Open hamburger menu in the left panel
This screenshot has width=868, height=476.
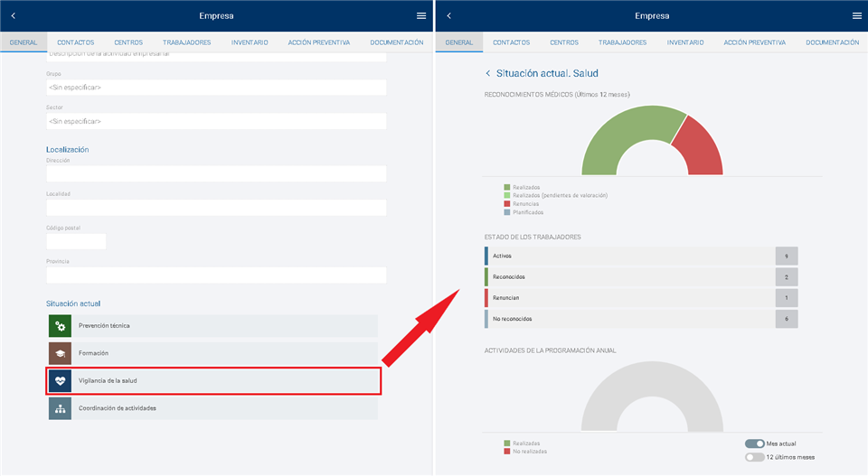421,15
